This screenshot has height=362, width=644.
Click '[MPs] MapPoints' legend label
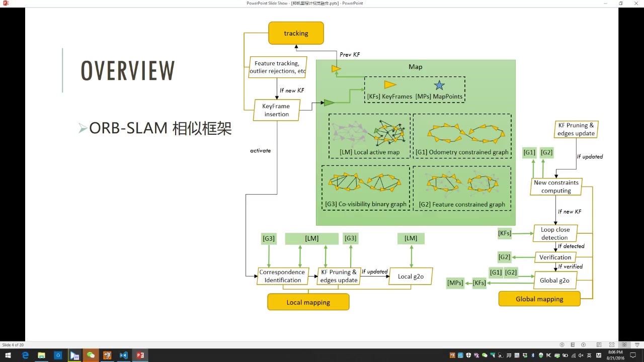pos(439,97)
